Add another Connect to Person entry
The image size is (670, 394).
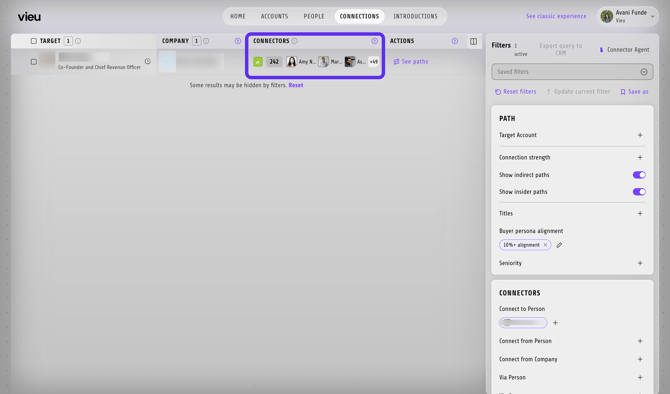click(555, 323)
